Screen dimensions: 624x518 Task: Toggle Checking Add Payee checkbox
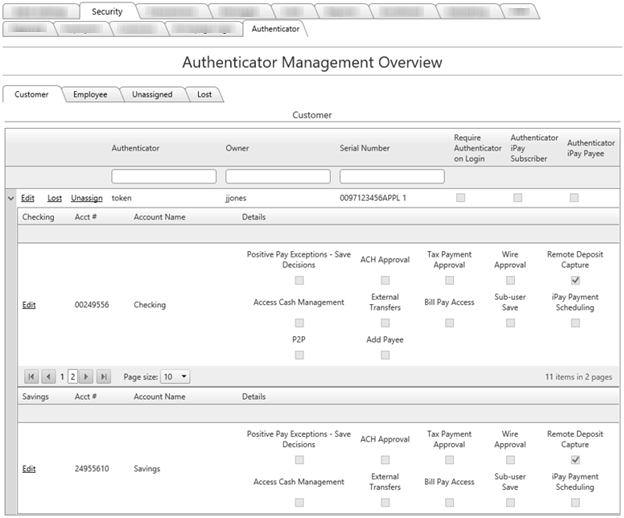pyautogui.click(x=385, y=355)
